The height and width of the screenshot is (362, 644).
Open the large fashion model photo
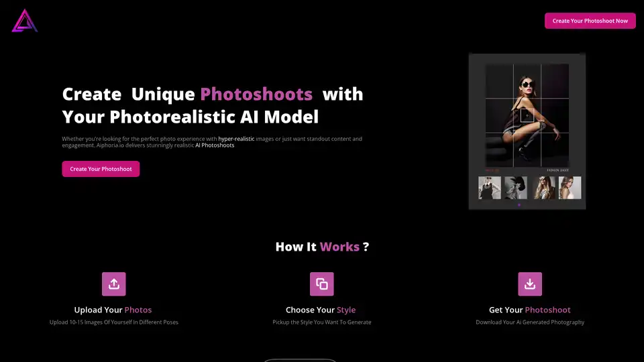pos(527,114)
